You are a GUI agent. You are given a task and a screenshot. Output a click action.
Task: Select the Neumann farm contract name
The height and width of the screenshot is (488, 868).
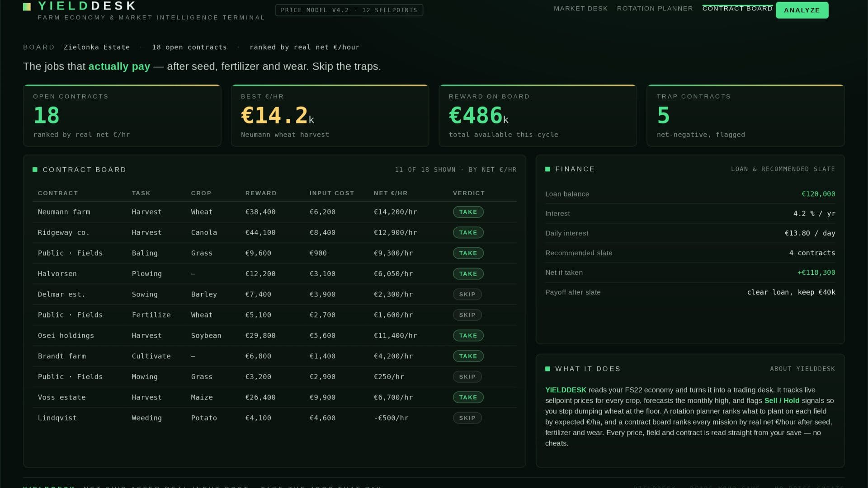(x=64, y=212)
